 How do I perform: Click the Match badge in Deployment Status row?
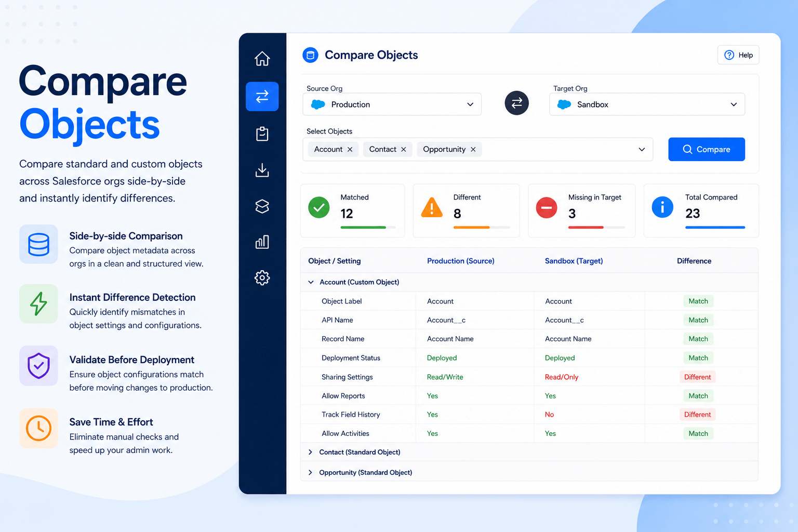click(x=698, y=358)
